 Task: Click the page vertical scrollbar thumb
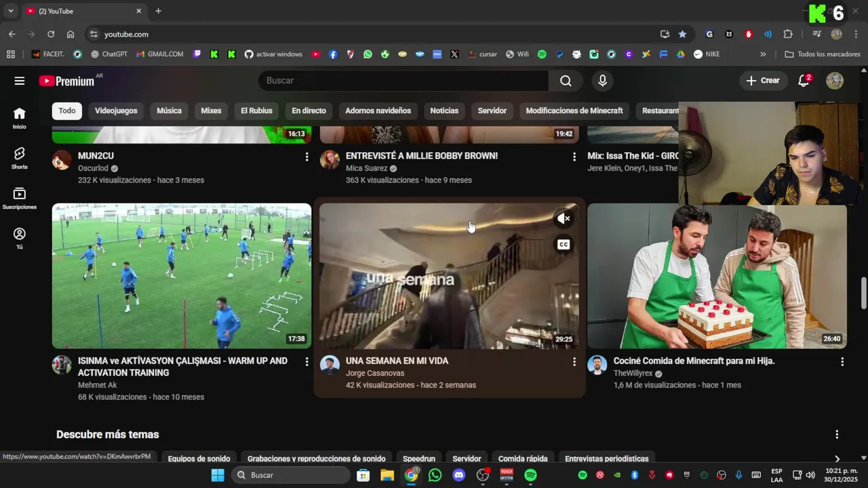pyautogui.click(x=863, y=292)
